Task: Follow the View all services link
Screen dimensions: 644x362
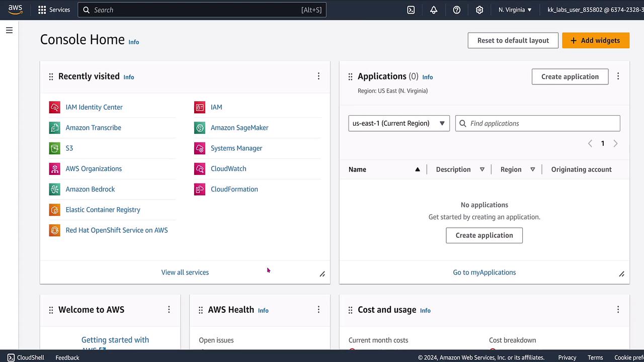Action: click(x=185, y=273)
